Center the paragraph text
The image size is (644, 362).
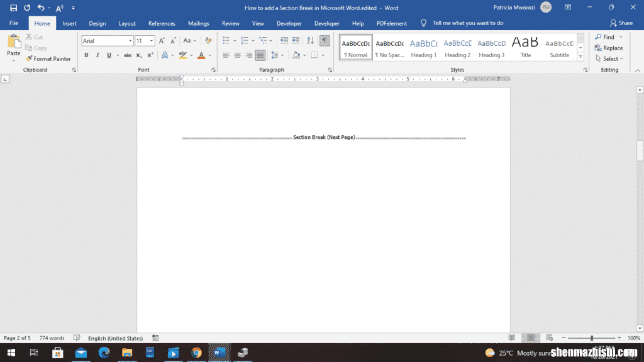click(237, 55)
